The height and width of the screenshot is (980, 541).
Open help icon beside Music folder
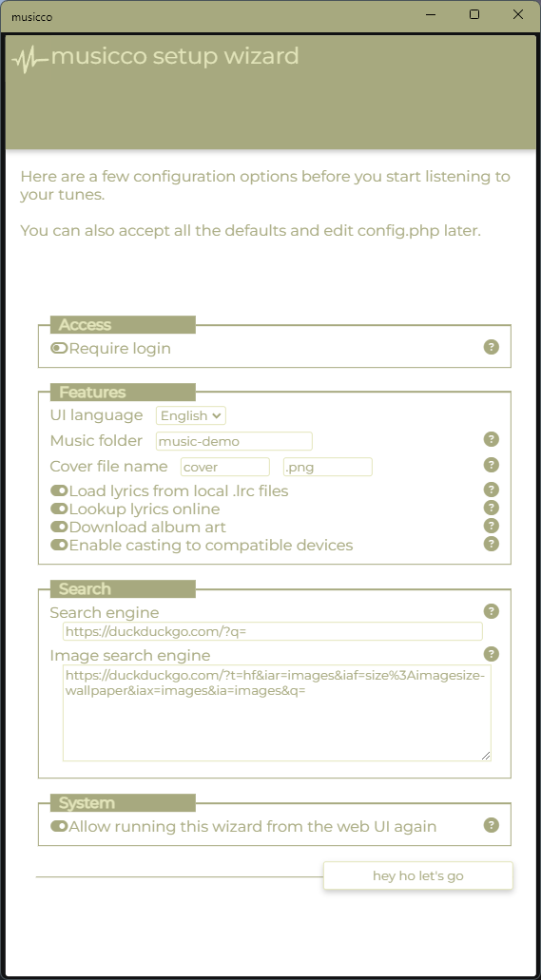pos(492,439)
